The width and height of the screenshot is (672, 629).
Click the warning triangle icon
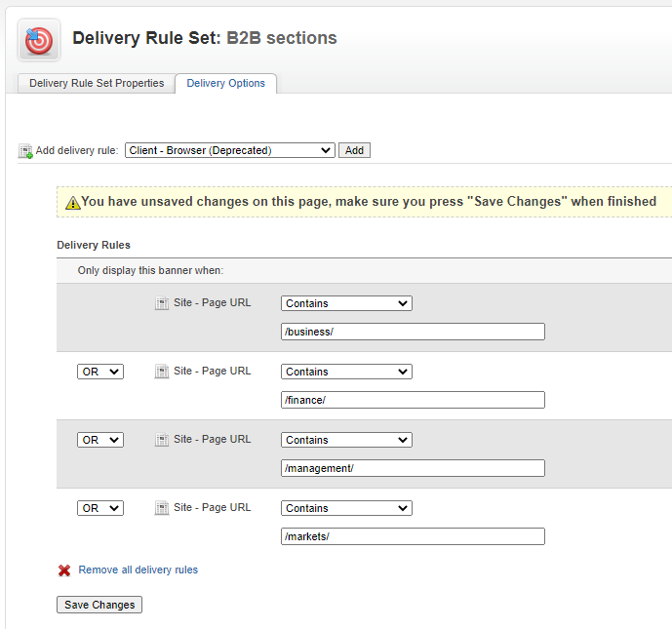(x=72, y=202)
